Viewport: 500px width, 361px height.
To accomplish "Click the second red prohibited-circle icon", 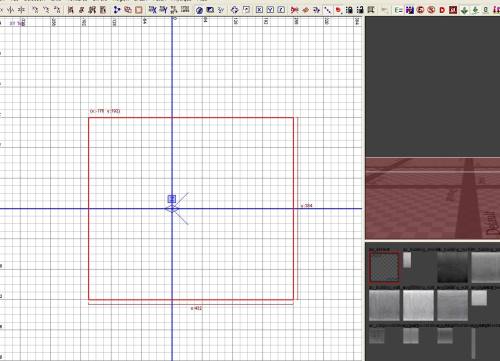I will 431,10.
